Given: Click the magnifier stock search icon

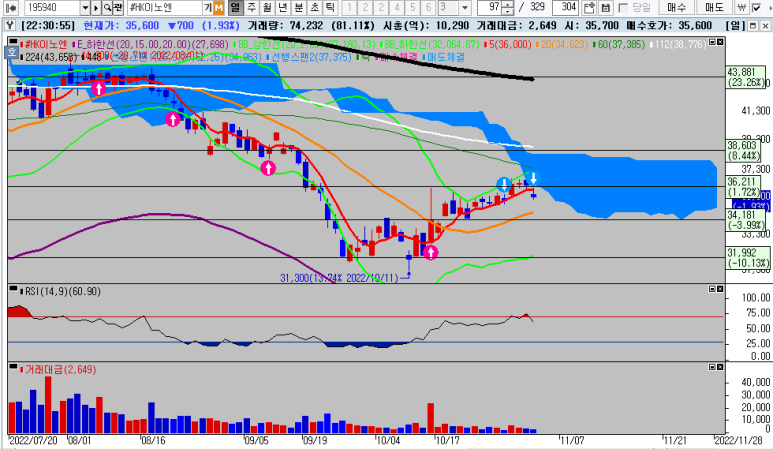Looking at the screenshot, I should (x=107, y=7).
